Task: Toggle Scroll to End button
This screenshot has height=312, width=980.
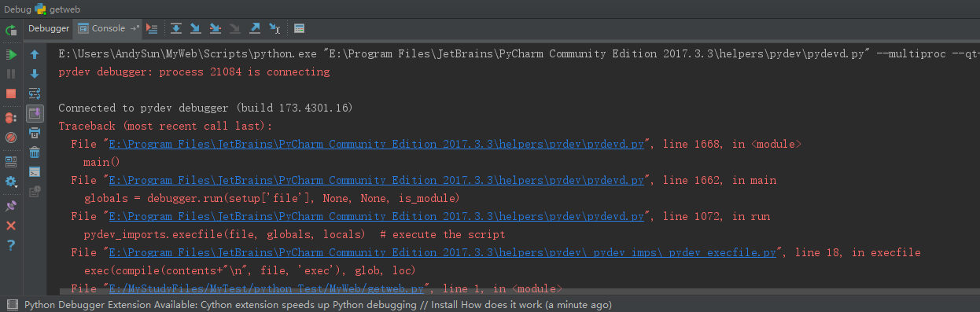Action: 35,113
